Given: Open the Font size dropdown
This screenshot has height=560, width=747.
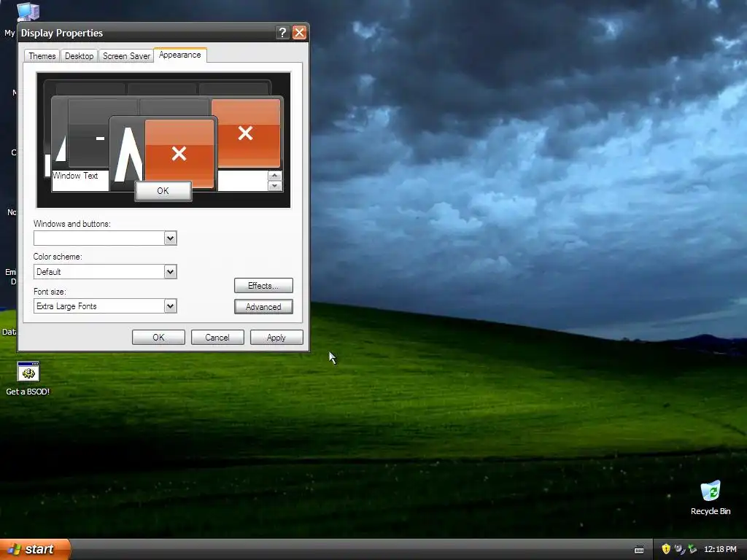Looking at the screenshot, I should pos(170,306).
